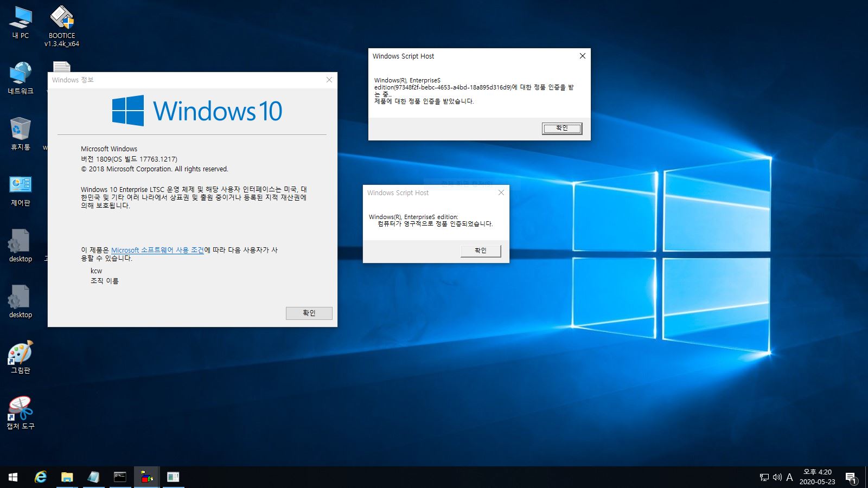Screen dimensions: 868x488
Task: Select the 그림판 paint shortcut icon
Action: pyautogui.click(x=21, y=357)
